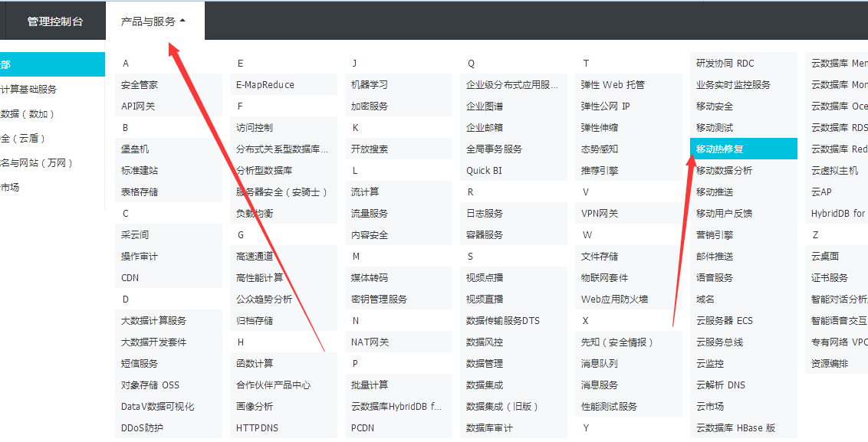The height and width of the screenshot is (442, 868).
Task: Select 云虚拟主机 entry
Action: [837, 170]
